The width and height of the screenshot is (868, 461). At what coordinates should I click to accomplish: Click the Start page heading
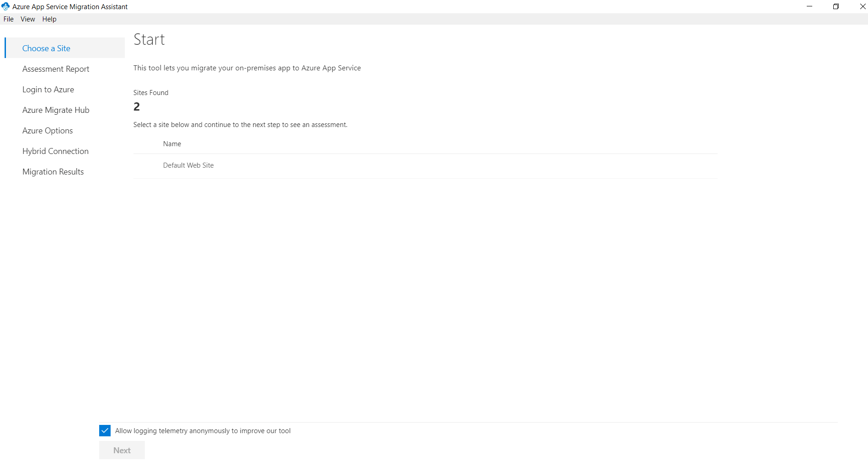coord(149,40)
